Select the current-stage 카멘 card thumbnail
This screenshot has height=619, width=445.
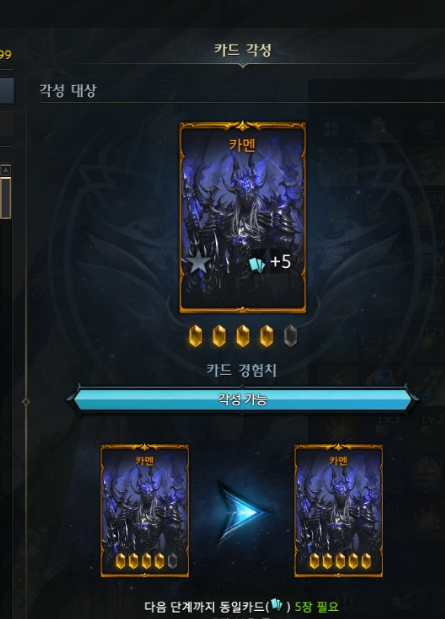(145, 510)
